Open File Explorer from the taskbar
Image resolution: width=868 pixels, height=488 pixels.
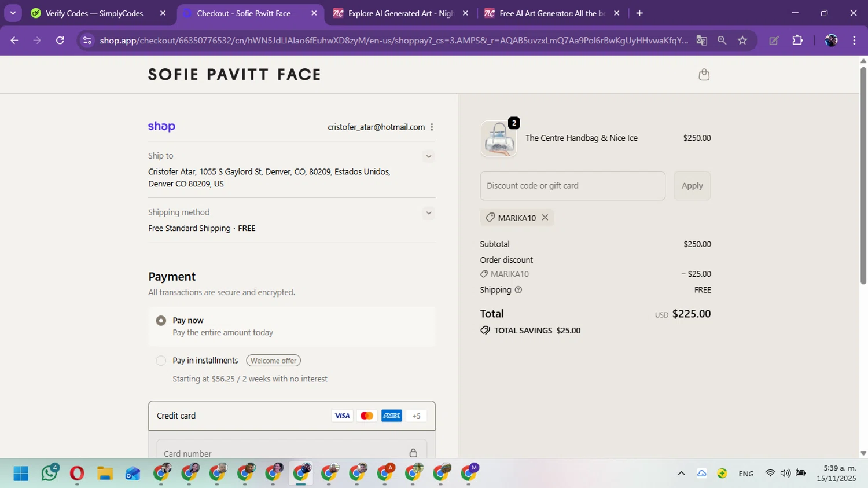point(105,474)
